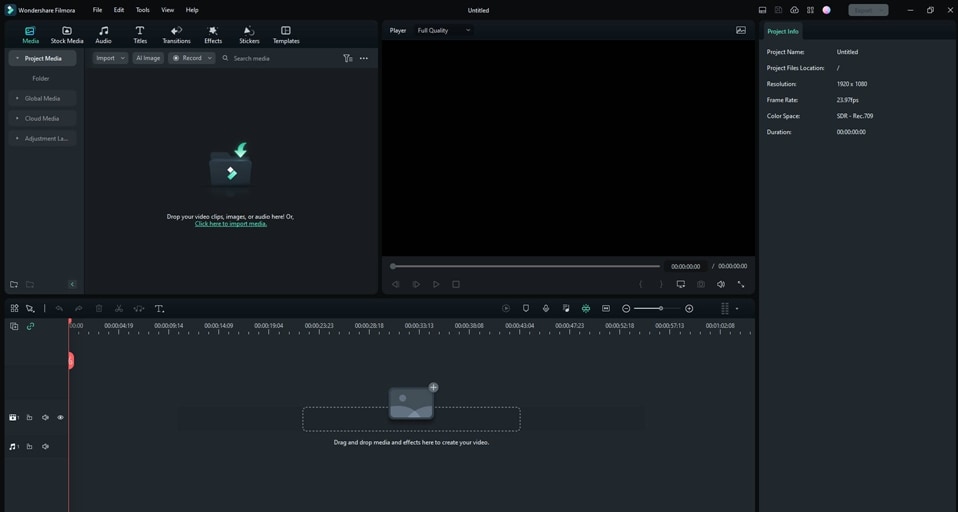
Task: Open the Transitions panel icon
Action: click(176, 35)
